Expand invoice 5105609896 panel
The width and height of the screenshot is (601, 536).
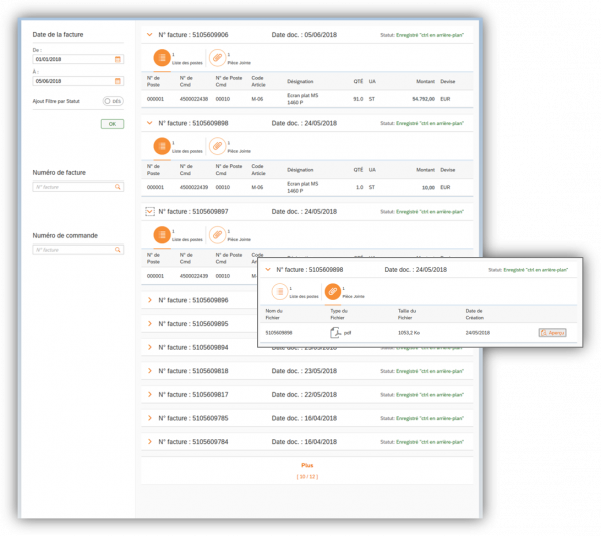150,300
